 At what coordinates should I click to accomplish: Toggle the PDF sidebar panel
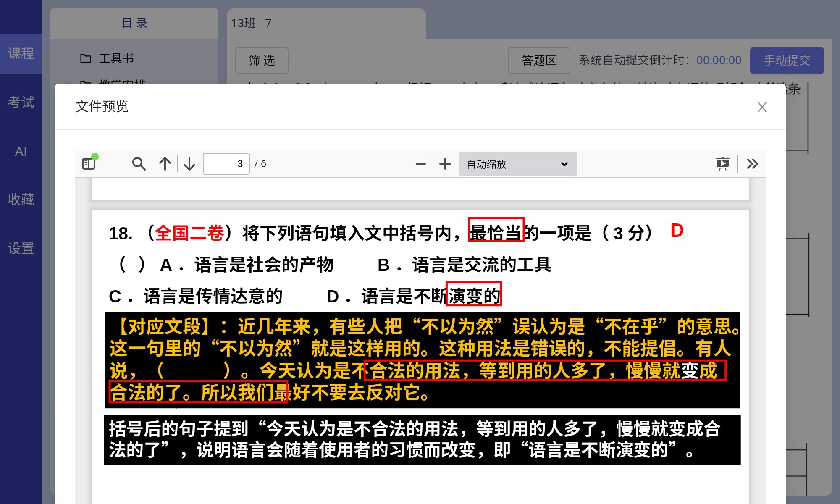pyautogui.click(x=89, y=163)
